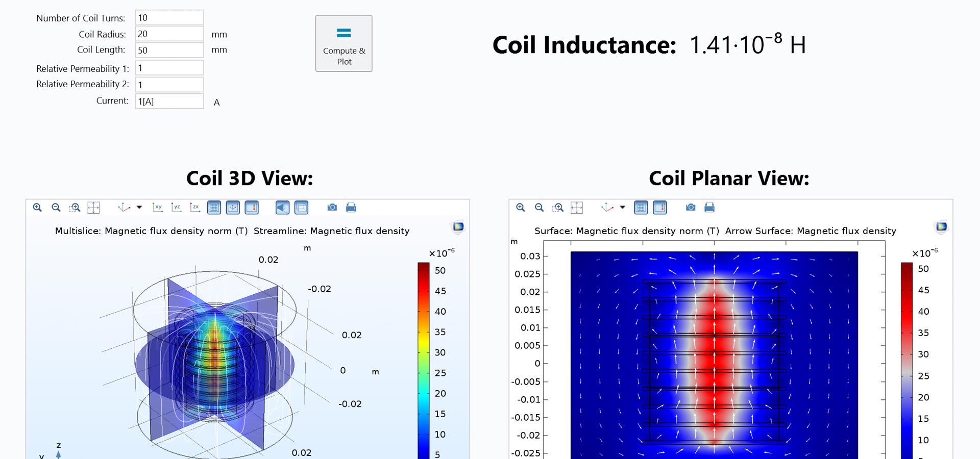Click the Relative Permeability 1 field
This screenshot has height=459, width=980.
click(169, 68)
